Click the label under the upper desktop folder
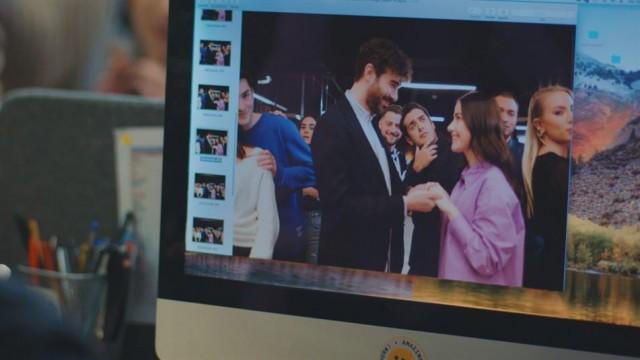 point(592,44)
